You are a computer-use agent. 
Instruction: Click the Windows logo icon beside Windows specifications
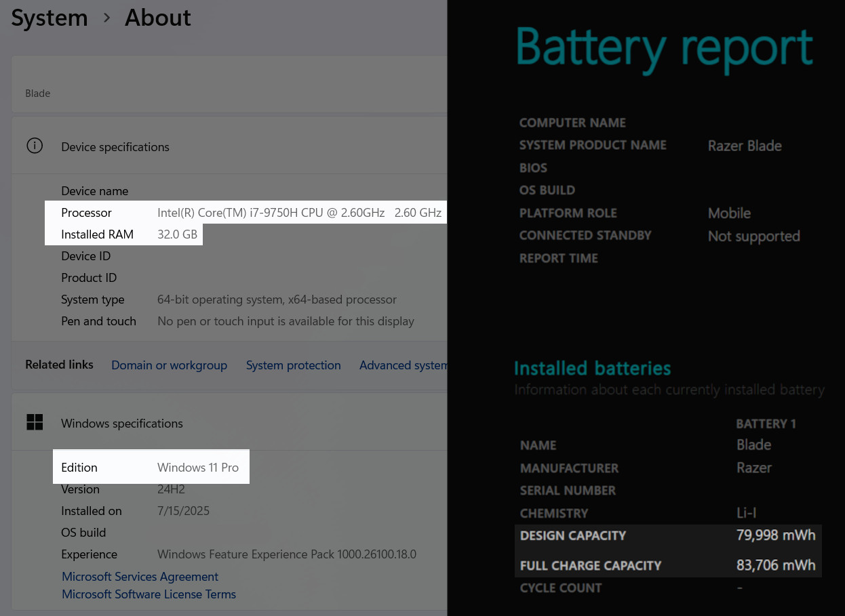35,423
